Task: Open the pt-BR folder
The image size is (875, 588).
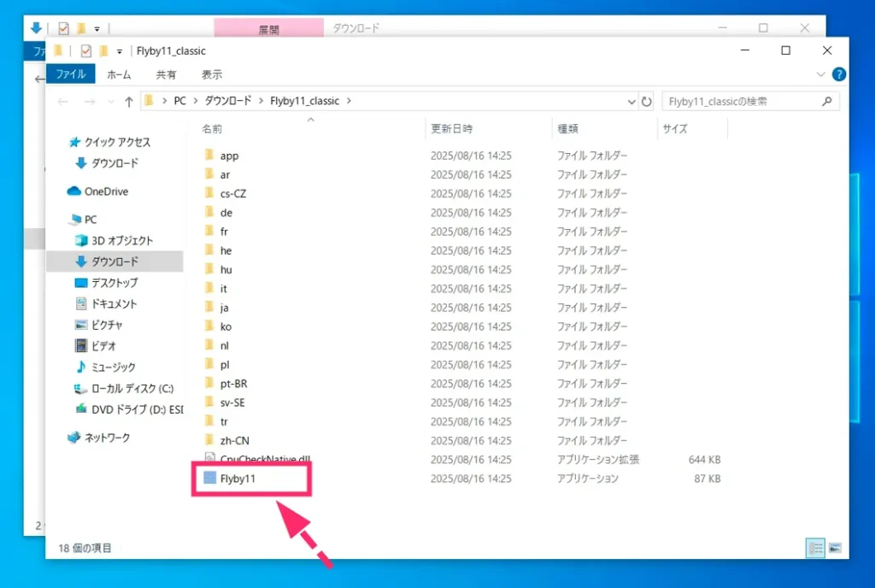Action: 233,383
